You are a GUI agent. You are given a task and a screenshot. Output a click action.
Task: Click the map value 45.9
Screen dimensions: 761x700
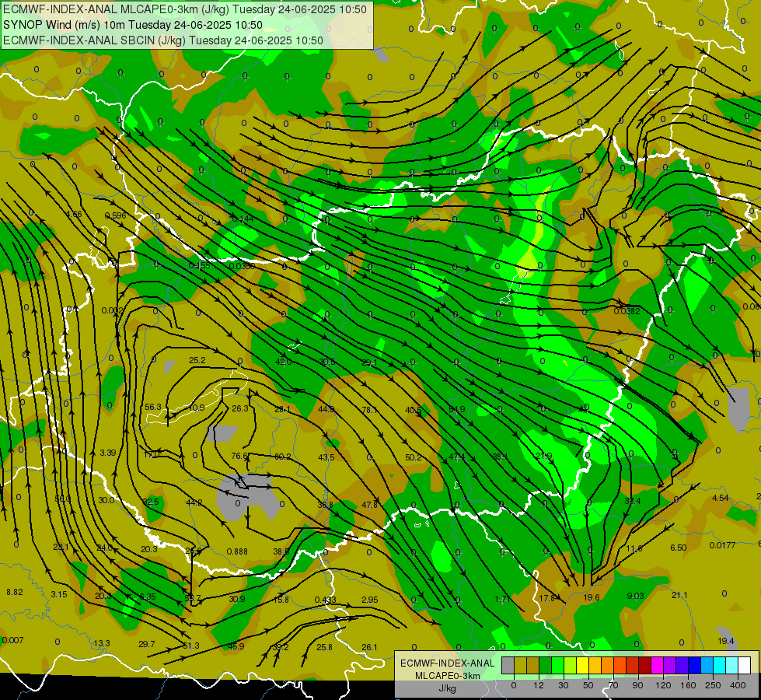pos(236,646)
